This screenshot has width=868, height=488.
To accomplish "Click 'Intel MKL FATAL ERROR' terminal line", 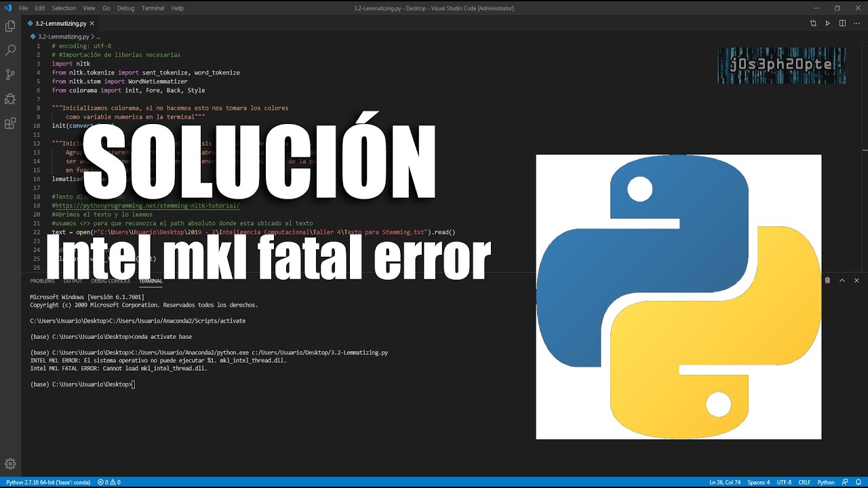I will pyautogui.click(x=119, y=369).
